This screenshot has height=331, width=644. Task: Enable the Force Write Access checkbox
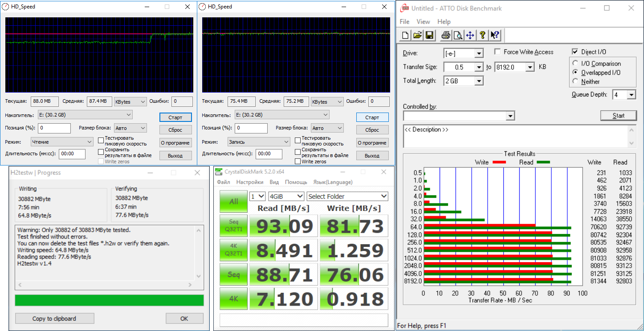(x=497, y=52)
